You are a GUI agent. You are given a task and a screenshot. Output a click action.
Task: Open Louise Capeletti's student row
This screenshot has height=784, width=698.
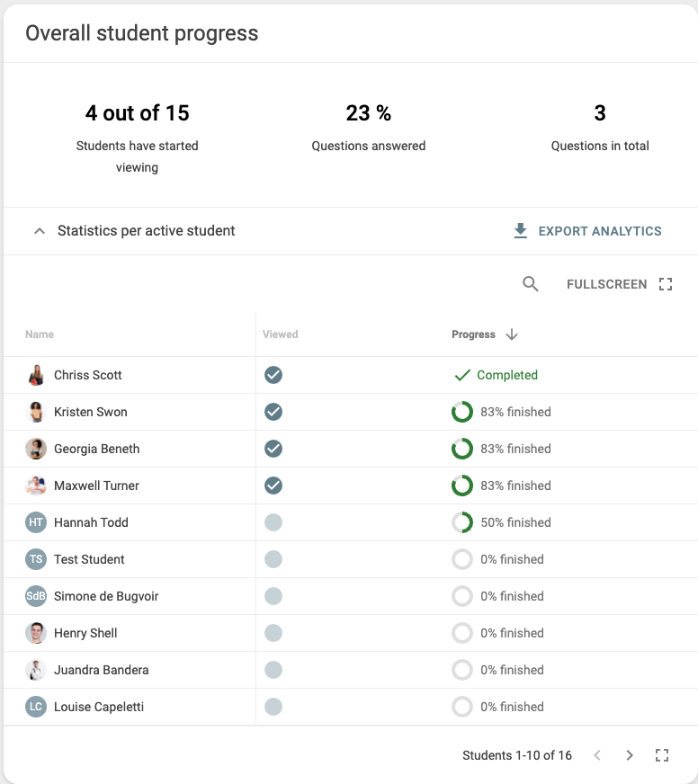(x=99, y=707)
